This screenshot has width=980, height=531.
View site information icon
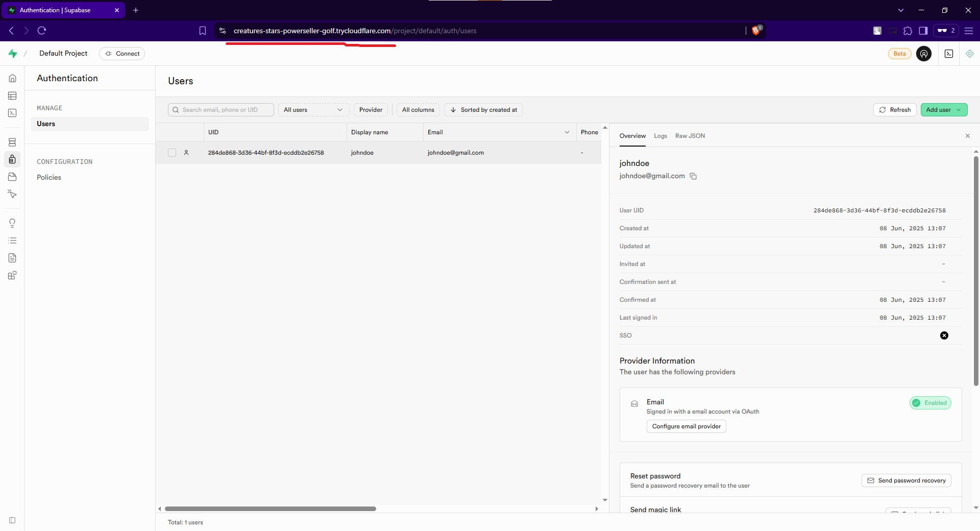click(x=223, y=31)
